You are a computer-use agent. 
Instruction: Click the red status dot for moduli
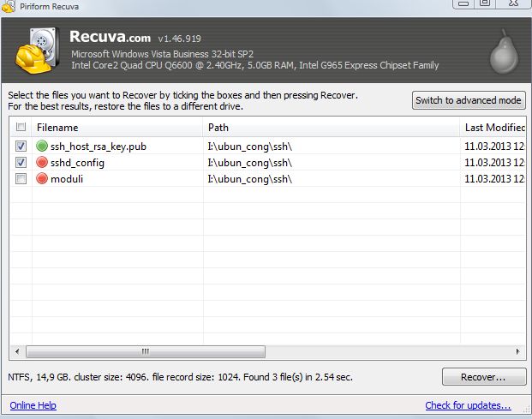(x=42, y=178)
